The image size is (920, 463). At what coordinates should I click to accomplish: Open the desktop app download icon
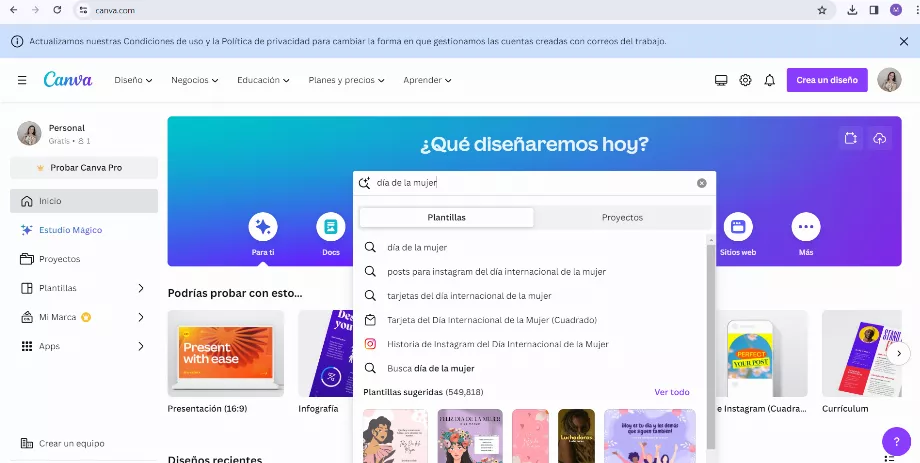[721, 80]
